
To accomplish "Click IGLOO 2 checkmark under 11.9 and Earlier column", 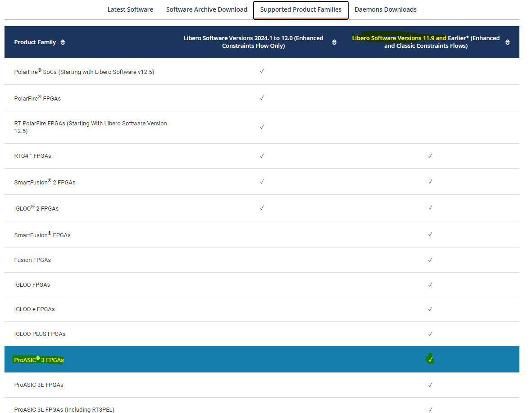I will [430, 208].
